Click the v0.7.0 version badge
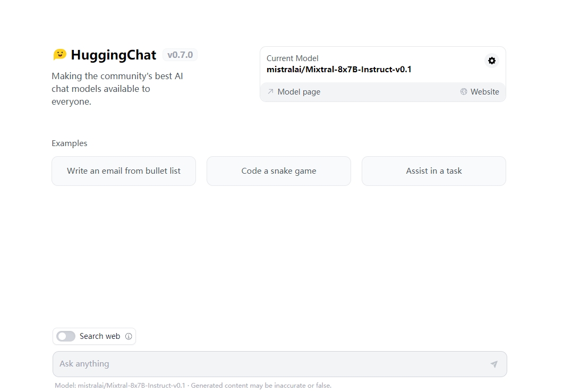The image size is (563, 392). point(180,55)
